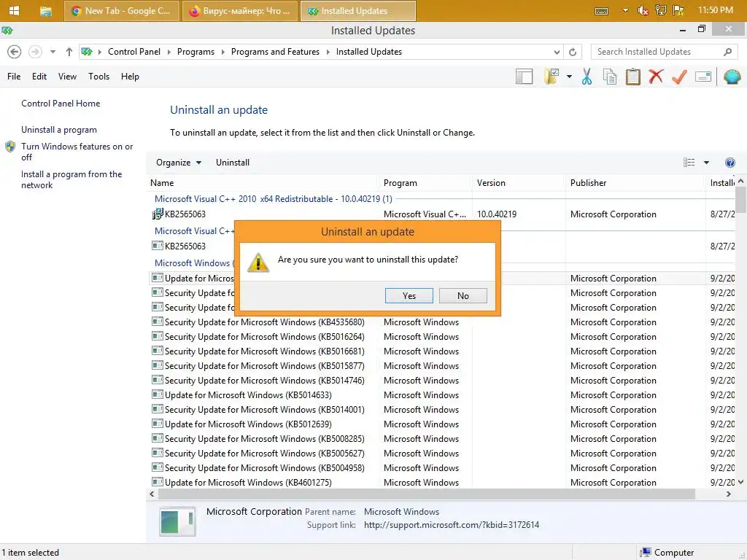
Task: Confirm uninstall by clicking Yes
Action: pyautogui.click(x=409, y=296)
